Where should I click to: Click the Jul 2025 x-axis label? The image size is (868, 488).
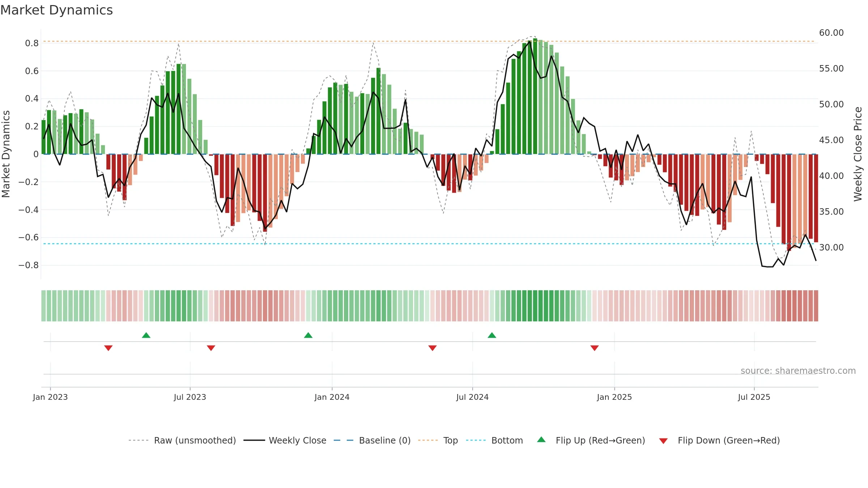pos(754,397)
